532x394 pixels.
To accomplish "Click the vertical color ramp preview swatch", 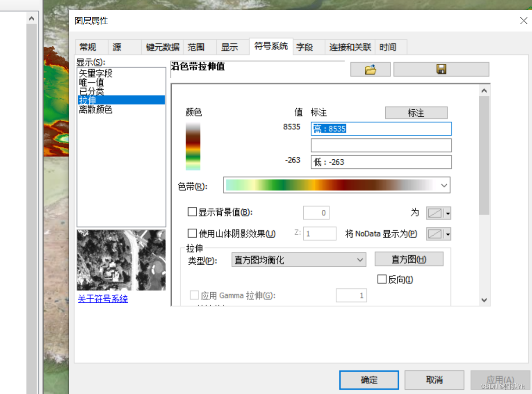I will pyautogui.click(x=193, y=146).
